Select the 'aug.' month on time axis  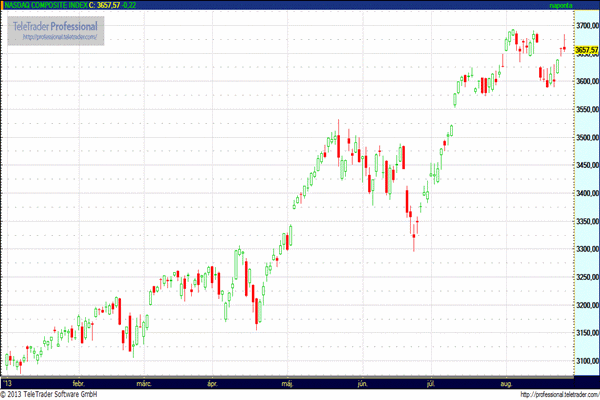coord(505,382)
